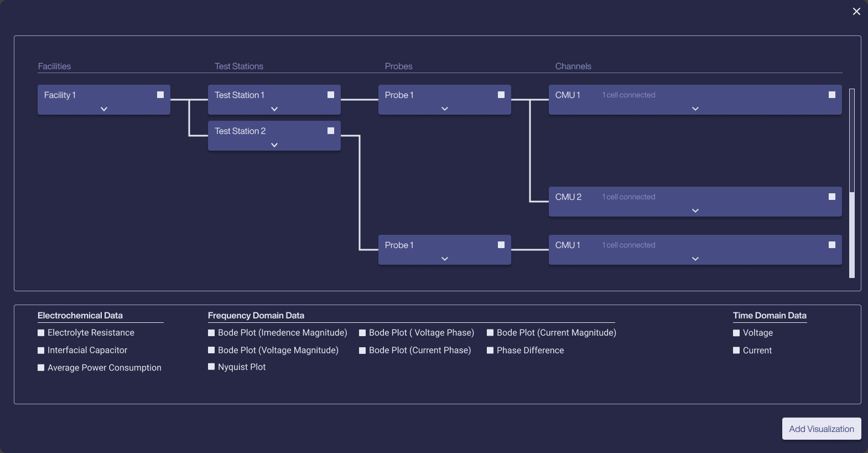
Task: Expand the CMU 2 channel details
Action: [695, 211]
